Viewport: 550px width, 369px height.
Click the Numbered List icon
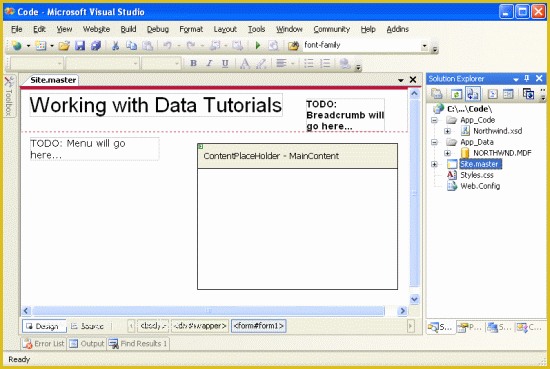coord(325,63)
